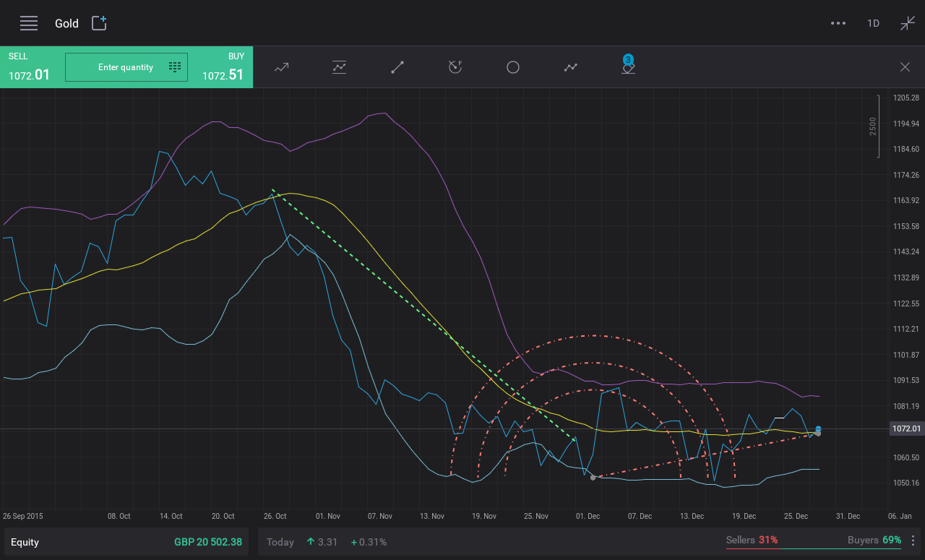Image resolution: width=925 pixels, height=560 pixels.
Task: Click the 1081.19 price axis label
Action: coord(906,406)
